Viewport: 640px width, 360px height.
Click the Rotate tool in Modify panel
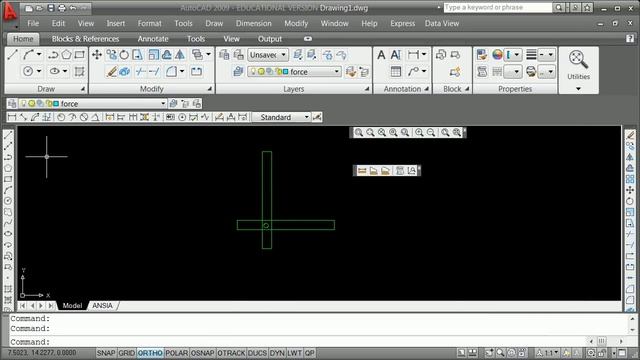coord(124,54)
